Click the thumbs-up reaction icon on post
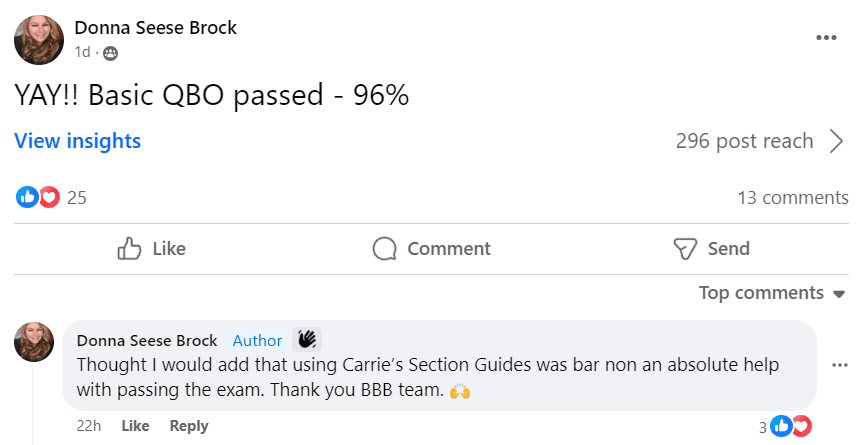 [27, 197]
